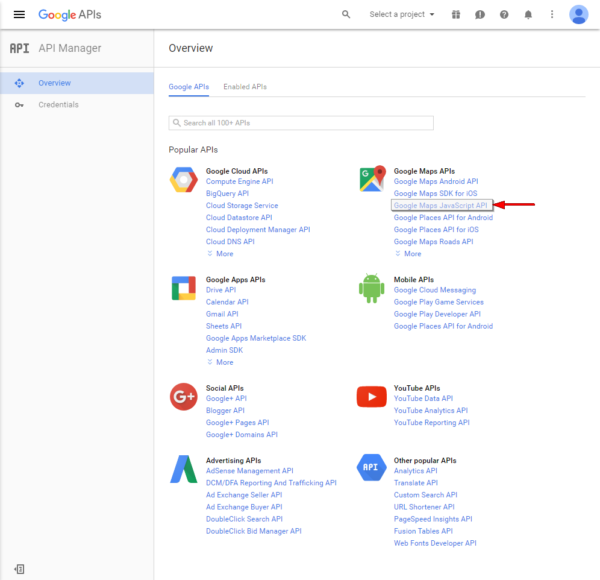Screen dimensions: 600x580
Task: Open Translate API link
Action: coord(416,483)
